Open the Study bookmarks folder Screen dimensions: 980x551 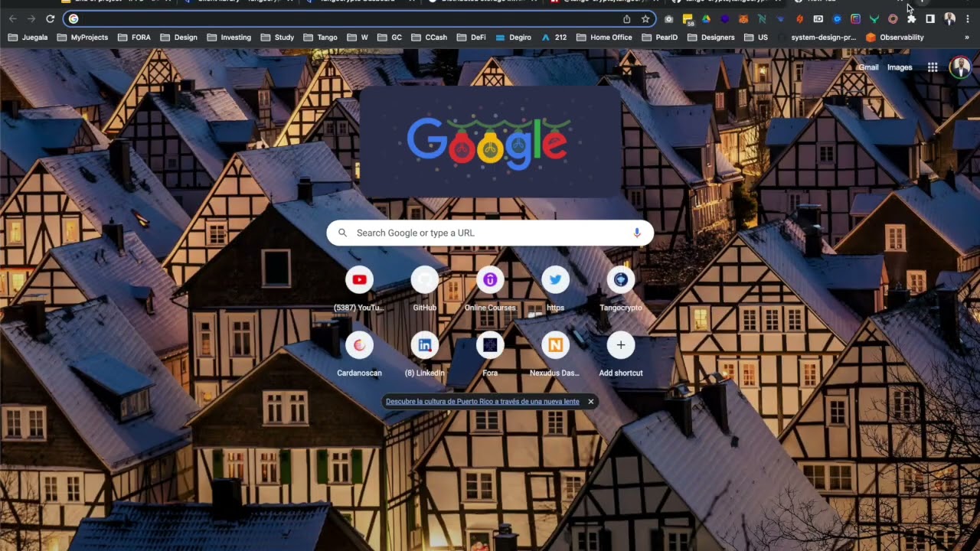tap(277, 37)
